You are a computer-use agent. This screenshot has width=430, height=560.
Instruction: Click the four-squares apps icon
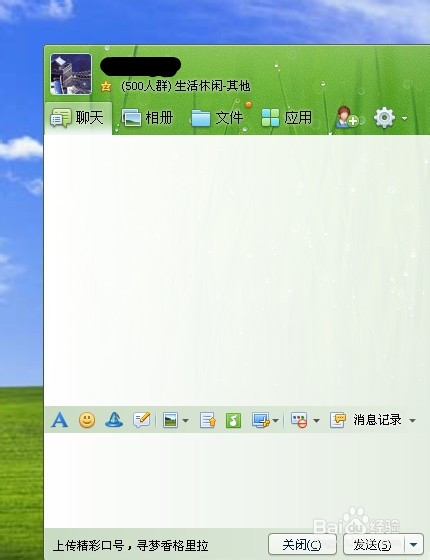(270, 118)
